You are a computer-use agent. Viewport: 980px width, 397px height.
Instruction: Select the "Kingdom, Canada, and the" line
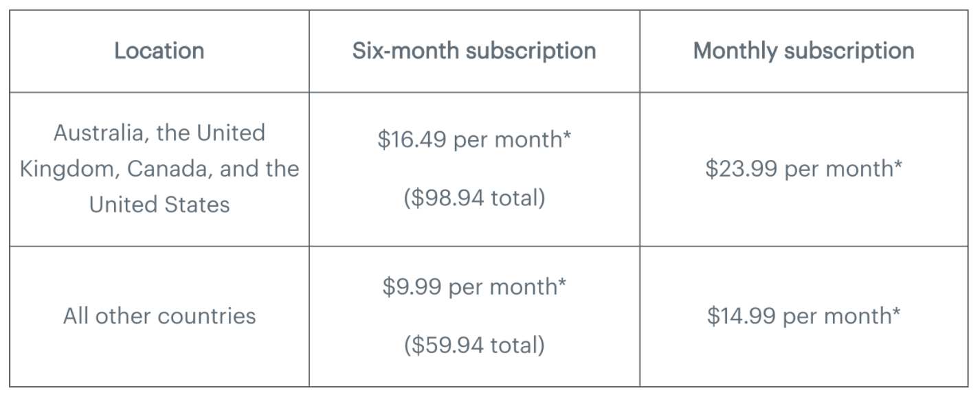[159, 169]
